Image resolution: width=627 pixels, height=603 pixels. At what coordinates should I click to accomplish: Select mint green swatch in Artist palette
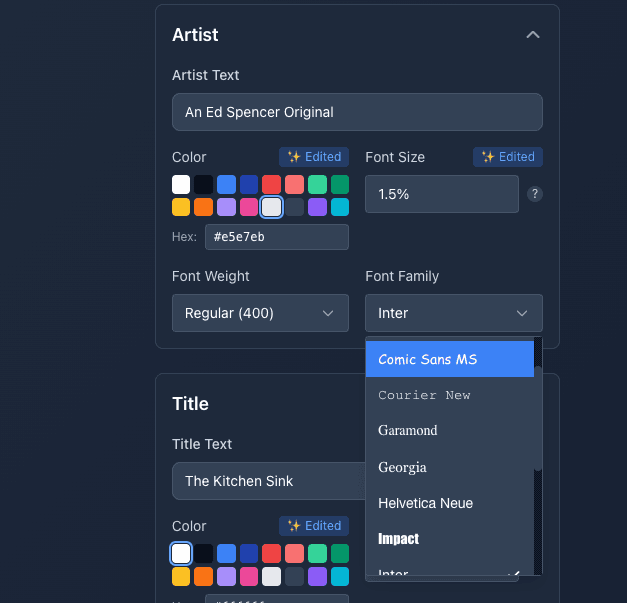point(317,184)
